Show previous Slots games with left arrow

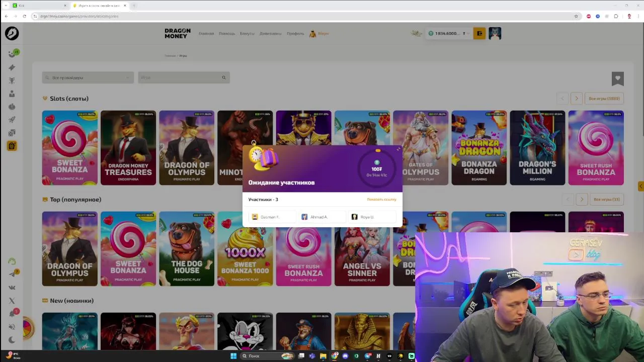tap(562, 99)
